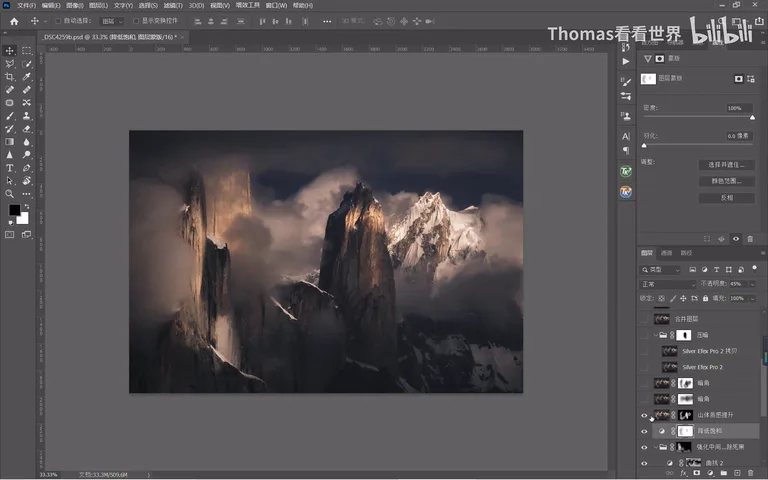
Task: Click the delete mask trash icon in Properties
Action: coord(750,239)
